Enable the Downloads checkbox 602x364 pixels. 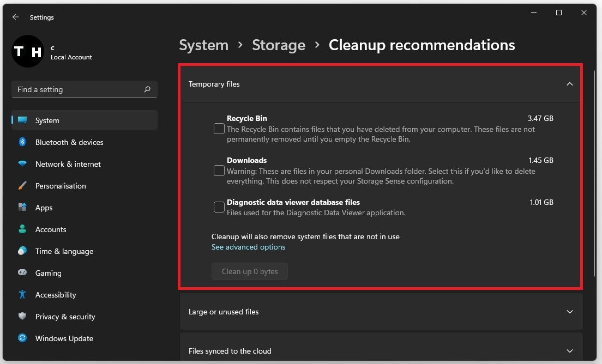click(x=219, y=171)
